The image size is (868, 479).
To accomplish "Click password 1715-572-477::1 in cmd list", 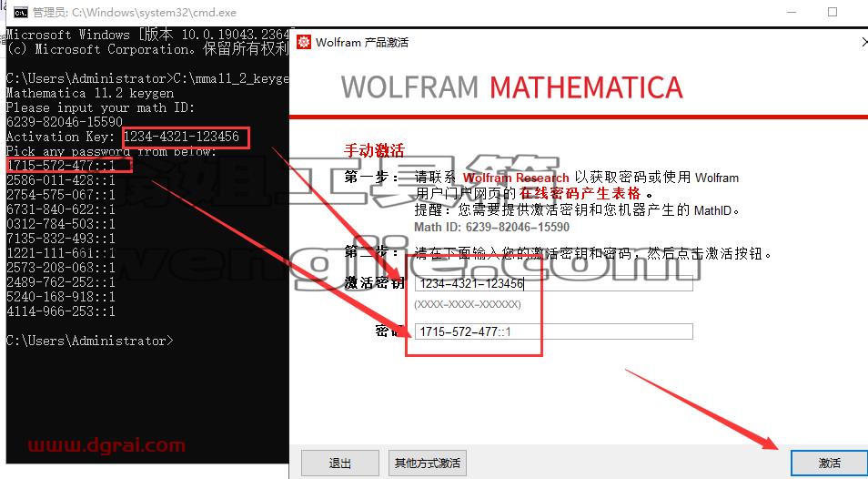I will click(x=61, y=165).
